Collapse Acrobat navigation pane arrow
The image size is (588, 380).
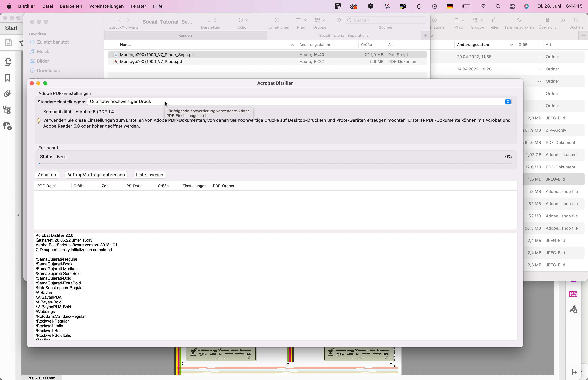pos(18,215)
